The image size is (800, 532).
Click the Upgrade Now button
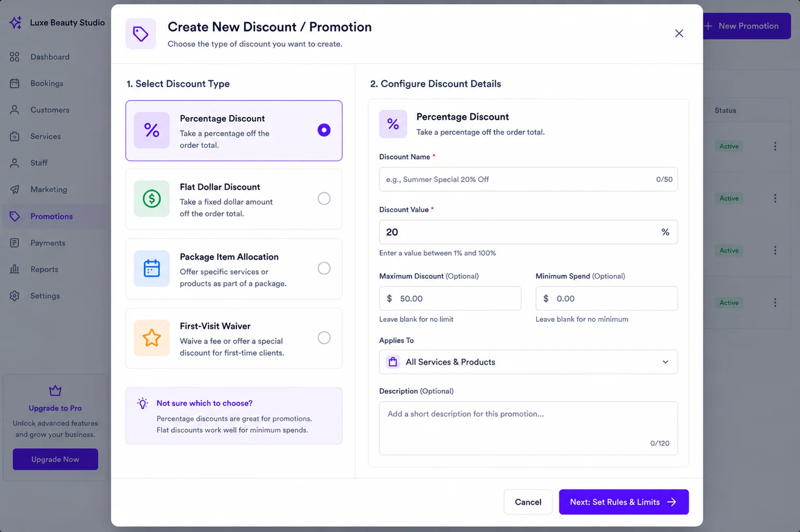[55, 459]
